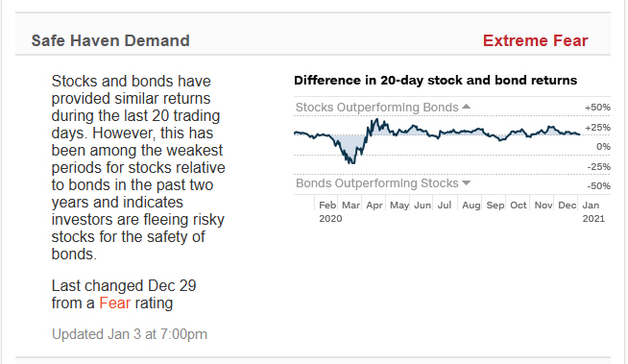
Task: Click the Mar month axis label
Action: 350,205
